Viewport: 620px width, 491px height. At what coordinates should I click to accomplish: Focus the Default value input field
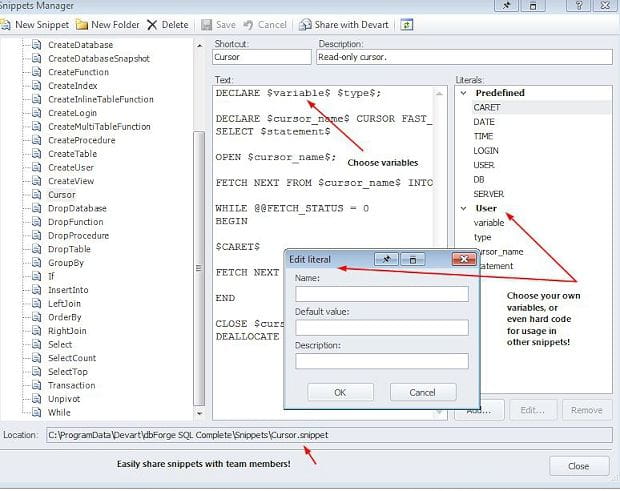[x=381, y=328]
